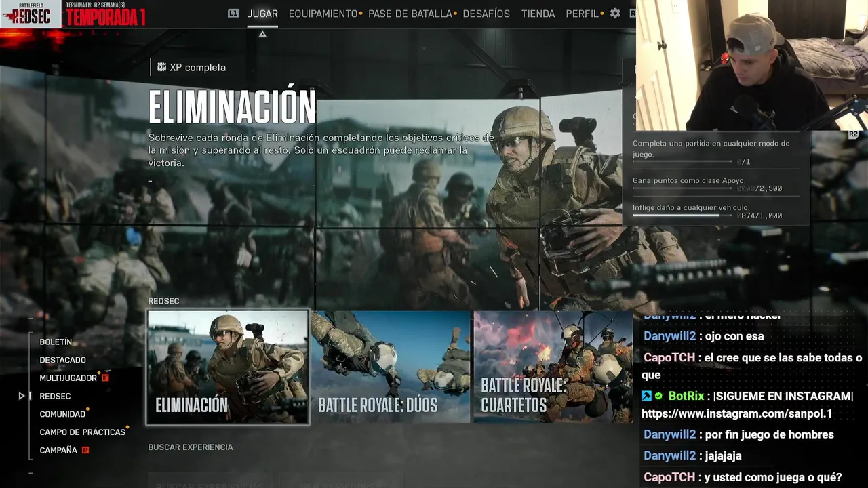Click the badge icon beside CAMPAÑA

85,450
